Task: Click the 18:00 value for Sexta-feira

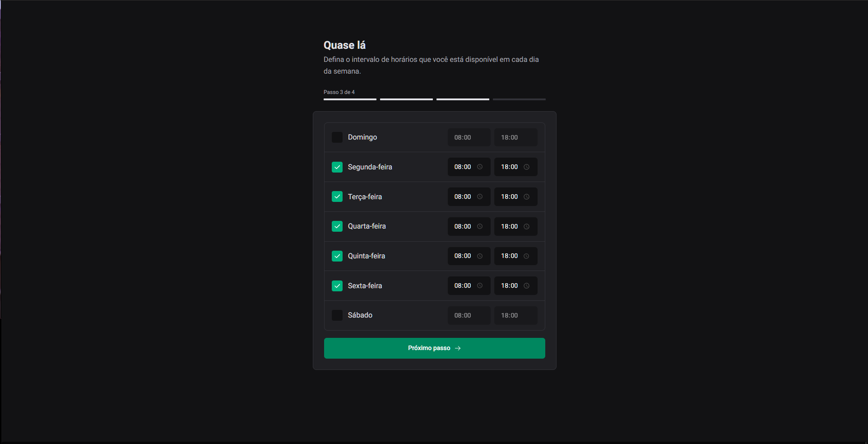Action: (509, 286)
